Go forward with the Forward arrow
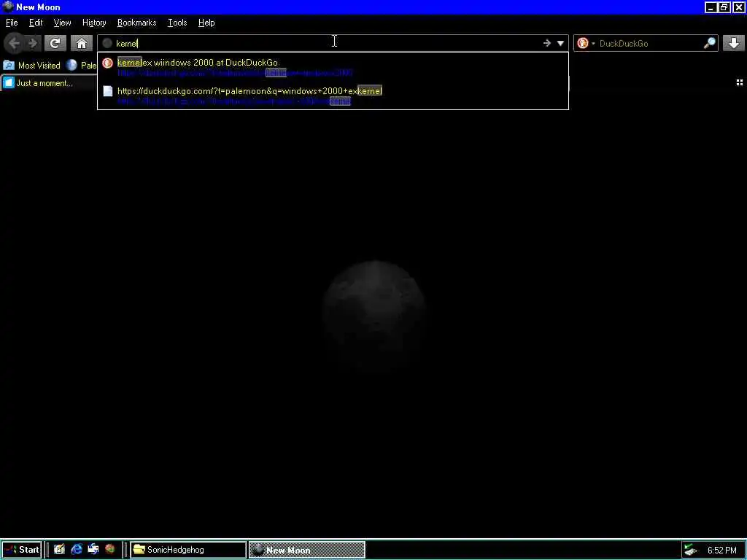This screenshot has width=747, height=560. 32,43
